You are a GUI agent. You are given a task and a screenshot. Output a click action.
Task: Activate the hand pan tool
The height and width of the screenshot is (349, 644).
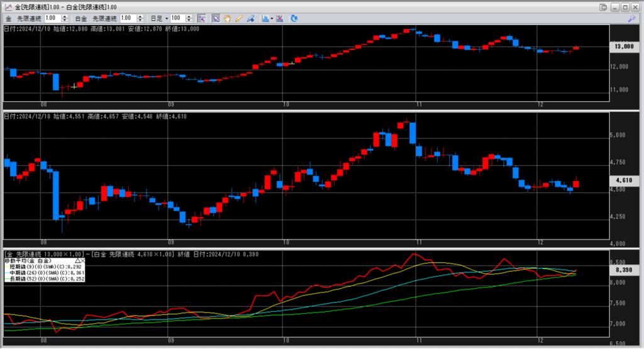tap(227, 18)
